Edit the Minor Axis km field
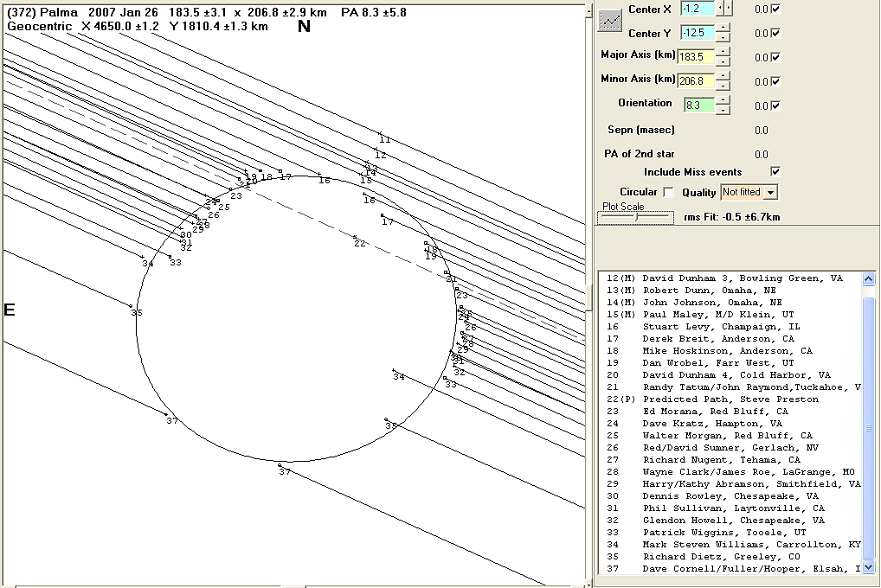 [696, 81]
